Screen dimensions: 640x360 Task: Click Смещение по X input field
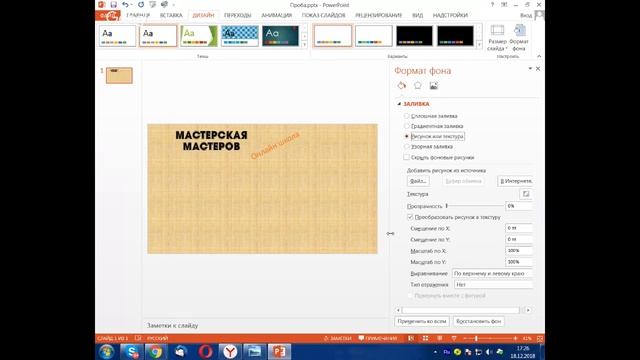[x=519, y=228]
